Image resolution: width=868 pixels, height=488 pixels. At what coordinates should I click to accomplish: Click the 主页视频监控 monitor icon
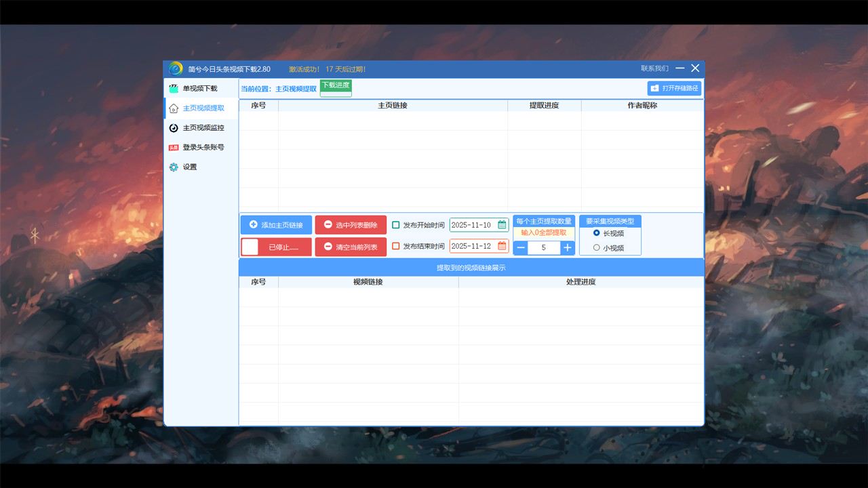click(174, 128)
